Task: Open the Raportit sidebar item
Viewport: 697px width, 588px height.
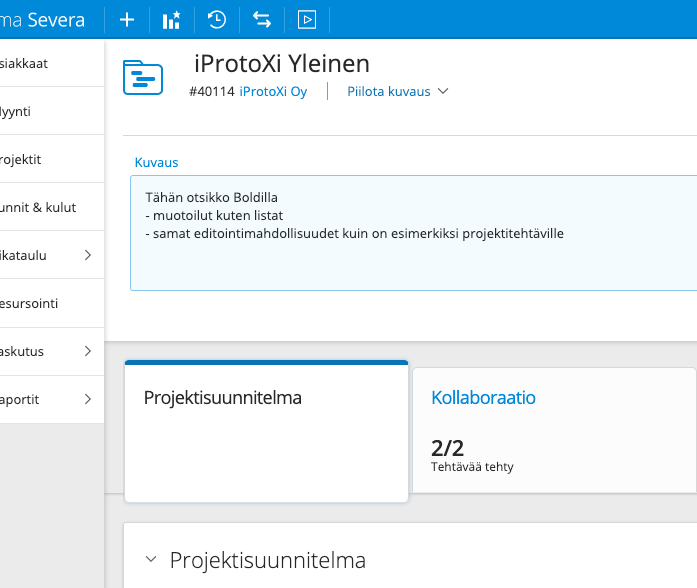Action: pos(52,399)
